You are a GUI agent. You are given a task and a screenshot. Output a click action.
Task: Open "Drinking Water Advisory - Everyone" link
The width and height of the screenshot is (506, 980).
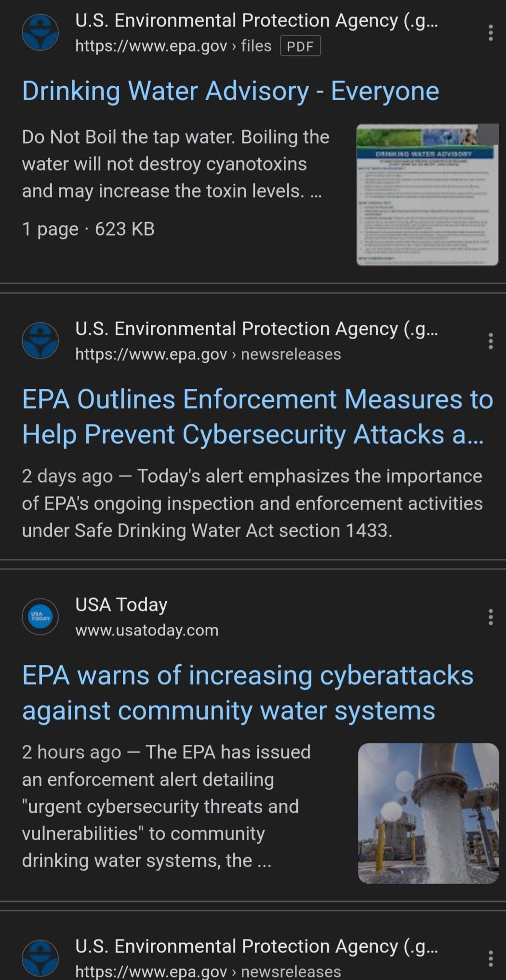230,91
